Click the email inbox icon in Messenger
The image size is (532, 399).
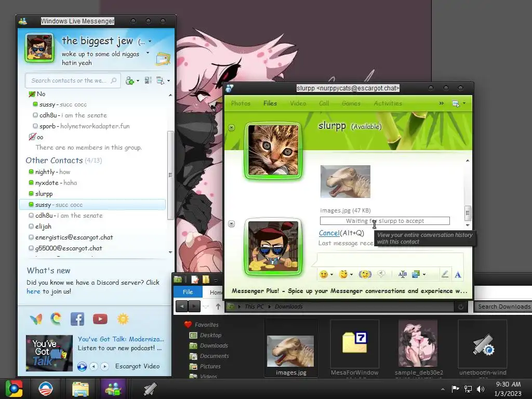tap(163, 59)
